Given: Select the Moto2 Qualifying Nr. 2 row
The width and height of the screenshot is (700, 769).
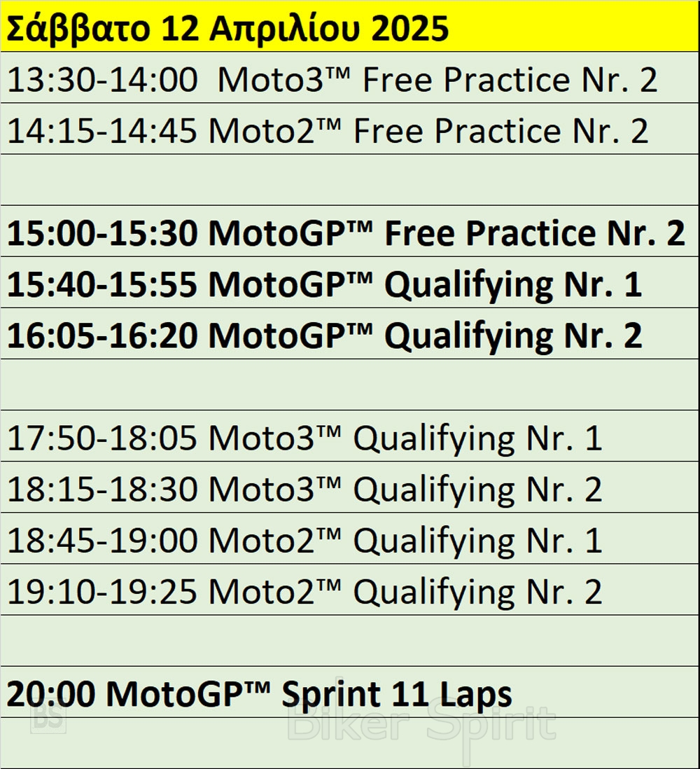Looking at the screenshot, I should click(304, 593).
